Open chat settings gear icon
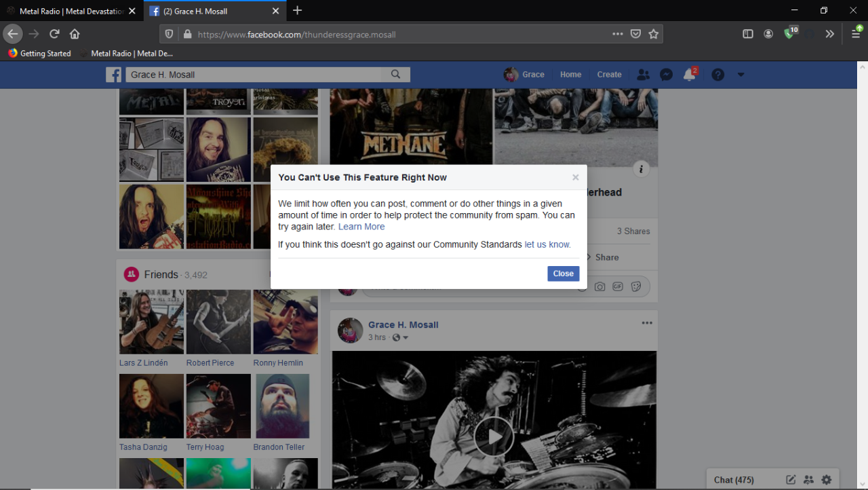The width and height of the screenshot is (868, 490). (x=826, y=480)
